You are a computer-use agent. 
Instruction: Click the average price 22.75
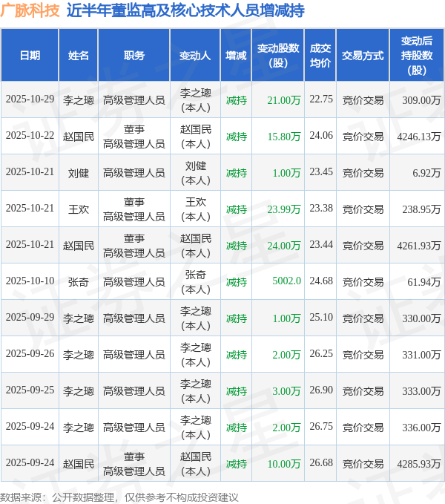[x=321, y=99]
